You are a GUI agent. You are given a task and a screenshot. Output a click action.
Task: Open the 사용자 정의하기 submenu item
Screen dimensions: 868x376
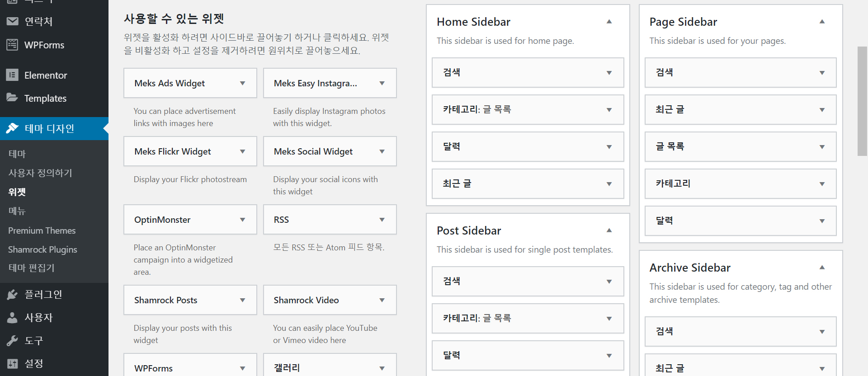click(40, 173)
